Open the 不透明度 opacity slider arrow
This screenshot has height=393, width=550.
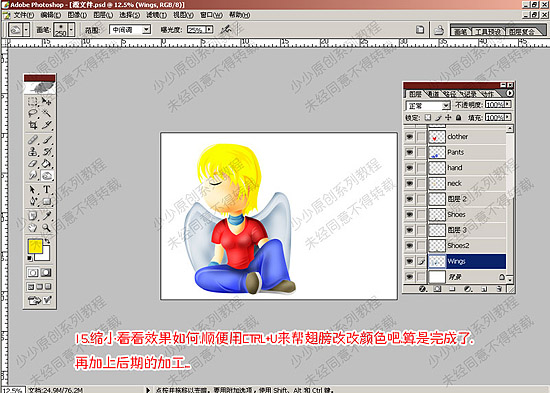[508, 104]
